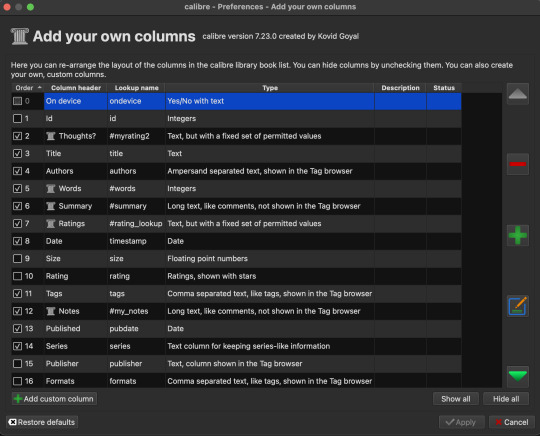Image resolution: width=540 pixels, height=436 pixels.
Task: Hide the Authors column via checkbox
Action: [17, 171]
